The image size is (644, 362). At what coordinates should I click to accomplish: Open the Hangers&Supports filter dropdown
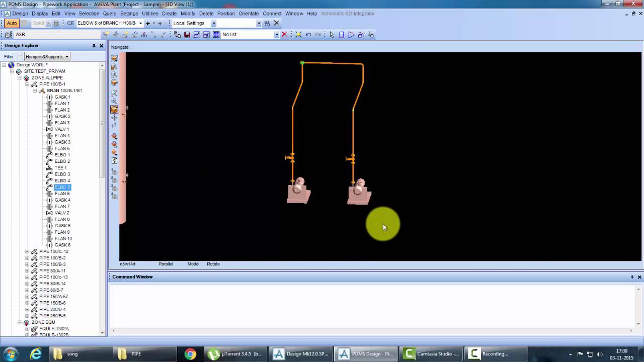pos(66,57)
